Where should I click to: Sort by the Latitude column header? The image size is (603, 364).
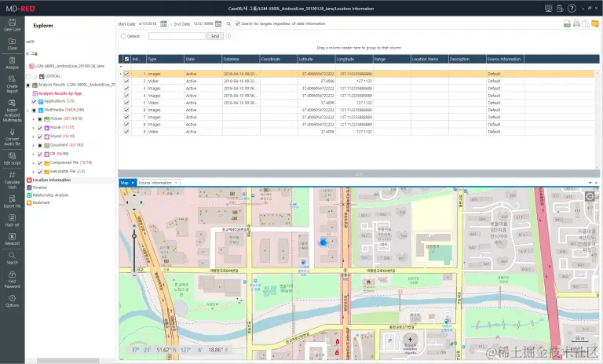[x=316, y=59]
